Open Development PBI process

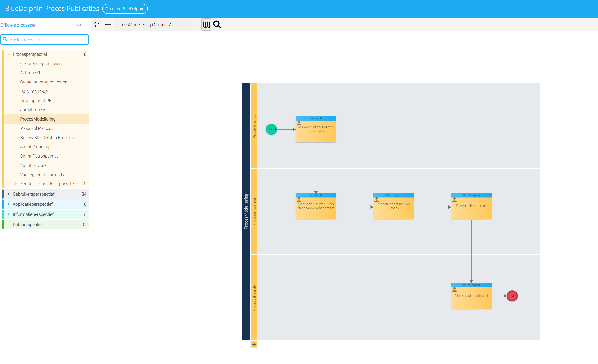pyautogui.click(x=36, y=100)
